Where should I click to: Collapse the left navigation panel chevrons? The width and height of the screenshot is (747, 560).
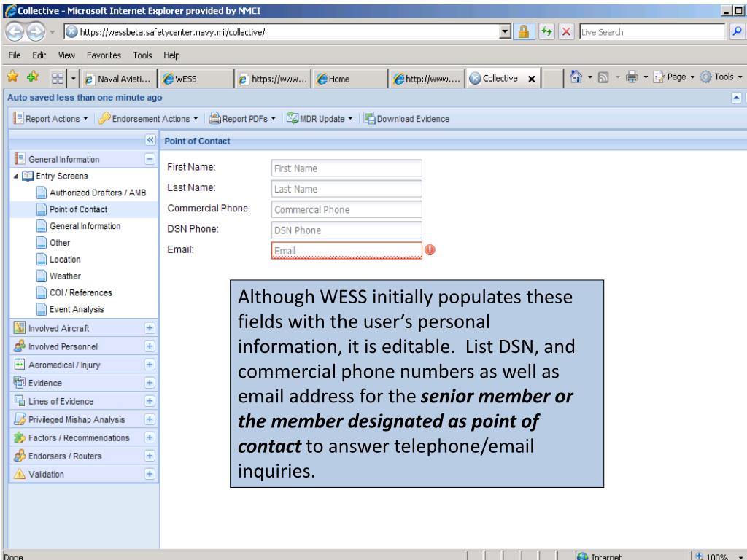pos(150,140)
